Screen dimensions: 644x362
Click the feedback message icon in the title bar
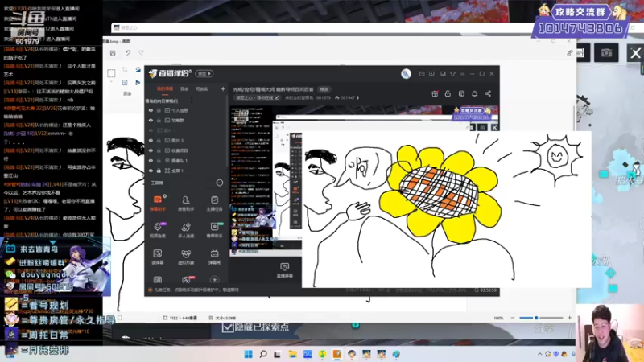tap(431, 74)
